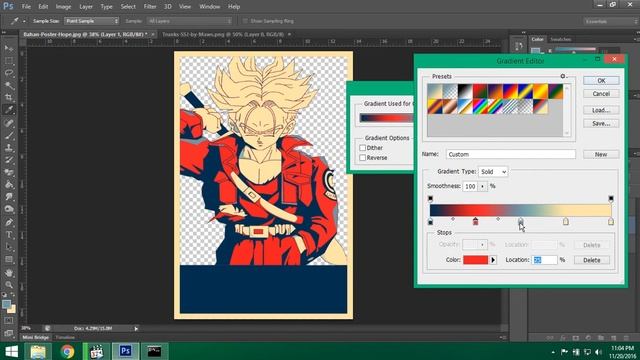Select the Crop tool
The width and height of the screenshot is (640, 360).
(9, 98)
